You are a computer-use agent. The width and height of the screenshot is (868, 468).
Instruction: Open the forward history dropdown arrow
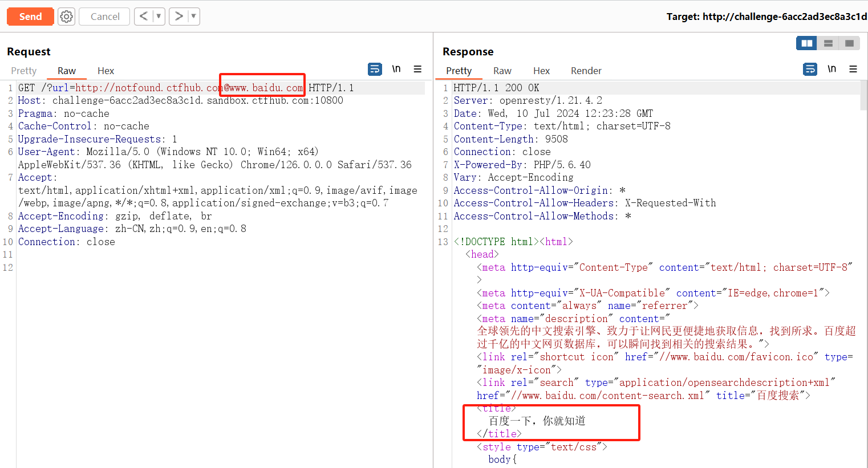(x=193, y=16)
